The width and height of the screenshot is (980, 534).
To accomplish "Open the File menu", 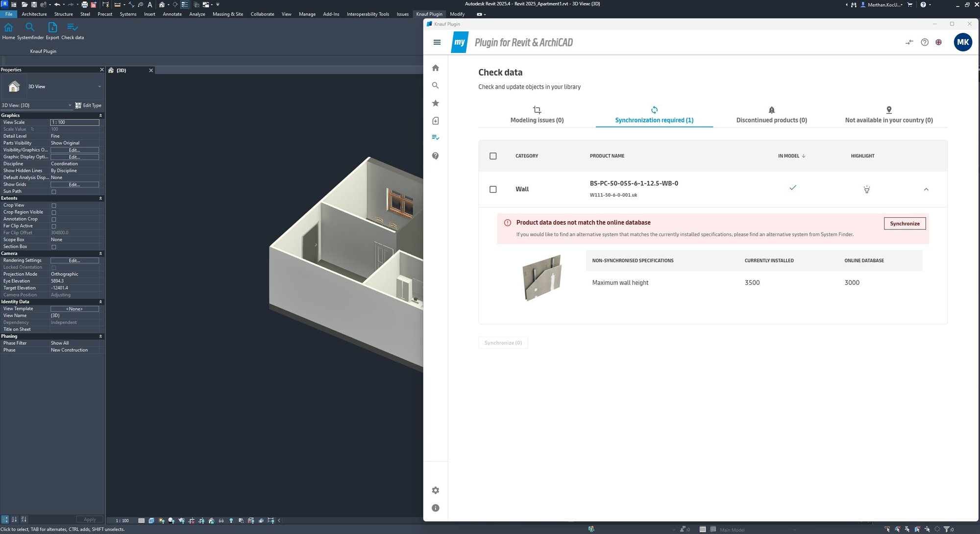I will pos(9,14).
